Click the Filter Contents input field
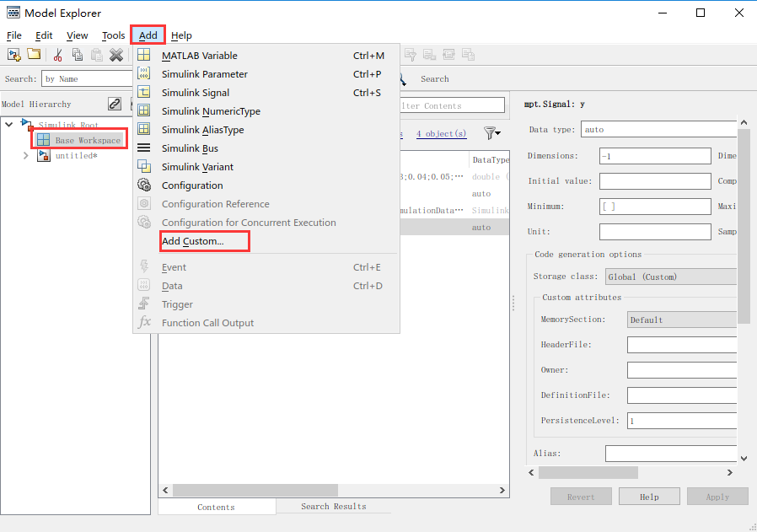This screenshot has height=532, width=757. point(452,105)
